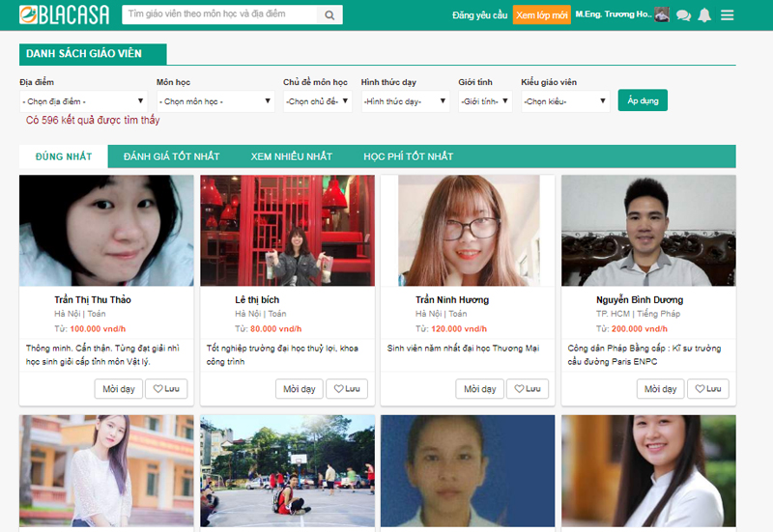Click the Blacasa logo
The width and height of the screenshot is (773, 532).
pyautogui.click(x=64, y=15)
